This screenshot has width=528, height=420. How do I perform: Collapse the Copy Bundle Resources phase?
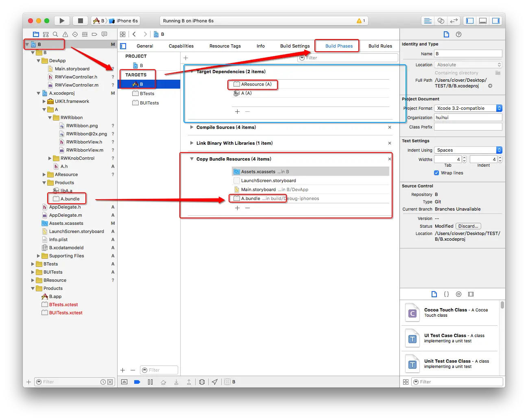point(192,159)
